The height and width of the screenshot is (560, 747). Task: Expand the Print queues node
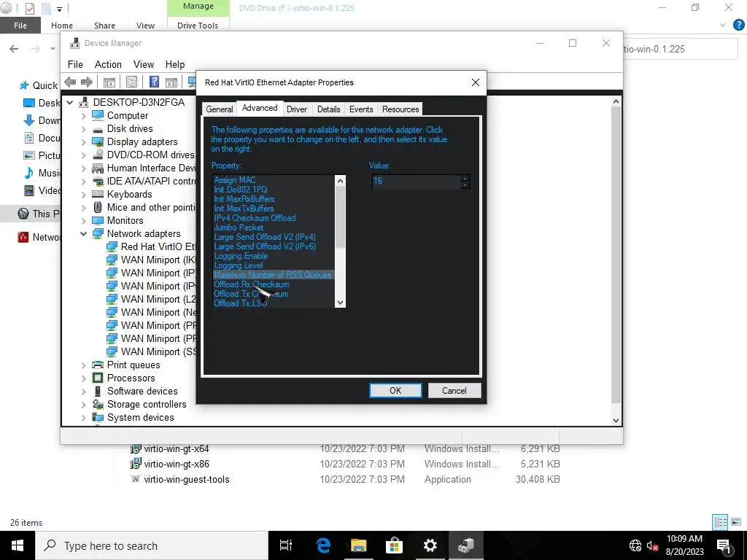83,365
